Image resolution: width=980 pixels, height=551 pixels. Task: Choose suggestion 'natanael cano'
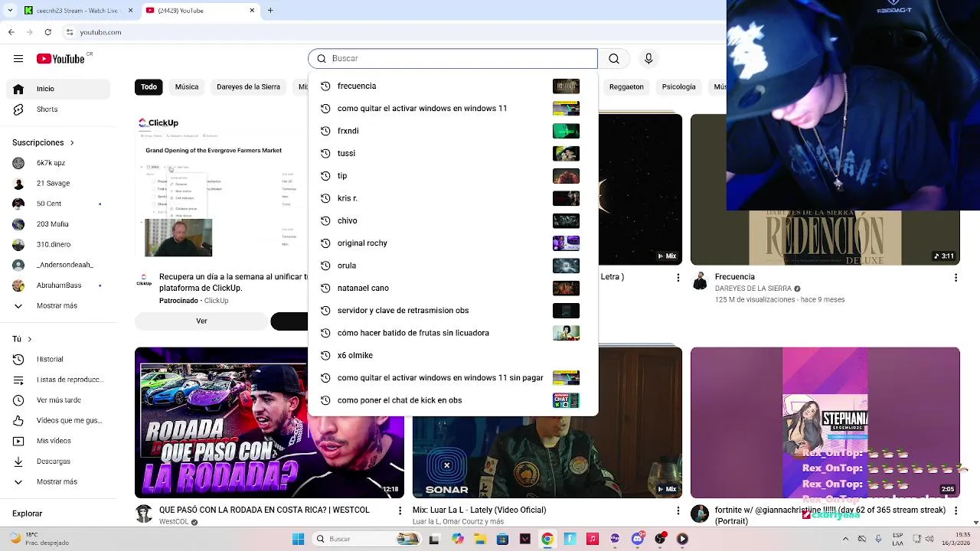point(452,288)
